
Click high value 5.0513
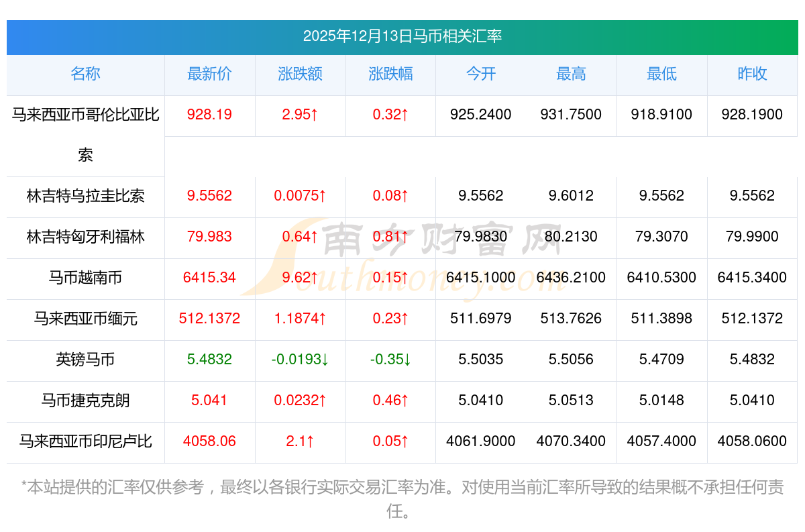tap(571, 401)
